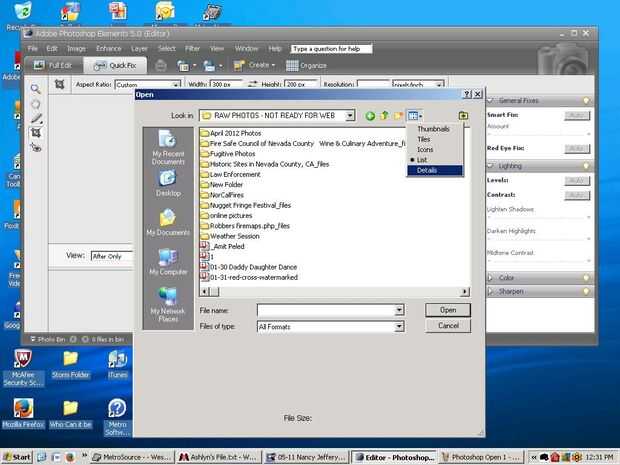Viewport: 620px width, 465px height.
Task: Select the Zoom tool in Photoshop toolbox
Action: tap(36, 89)
